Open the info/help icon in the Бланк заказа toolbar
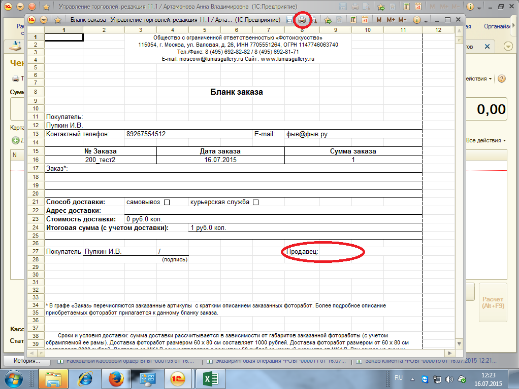The image size is (519, 389). click(x=417, y=20)
